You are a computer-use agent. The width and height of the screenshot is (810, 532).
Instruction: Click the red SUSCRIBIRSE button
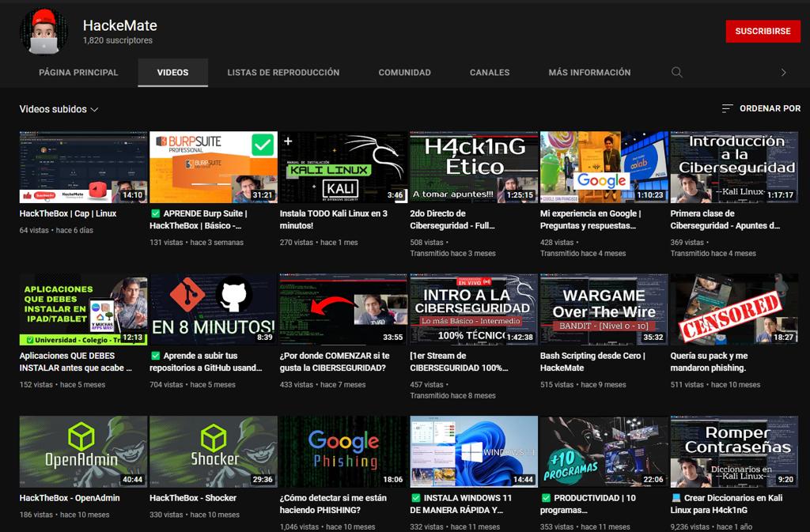[763, 31]
